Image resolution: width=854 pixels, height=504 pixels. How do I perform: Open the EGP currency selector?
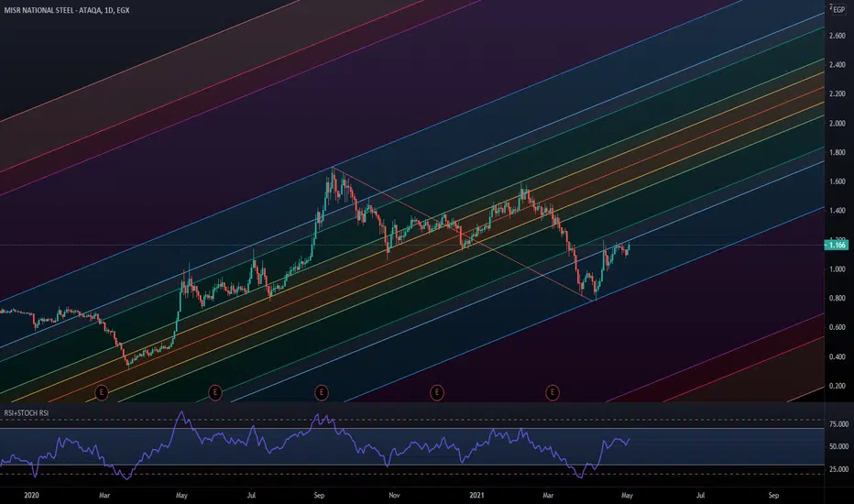(x=838, y=10)
